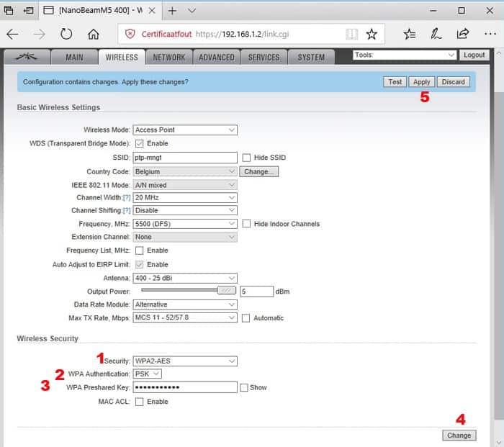This screenshot has width=504, height=447.
Task: Switch to the MAIN tab
Action: click(x=74, y=57)
